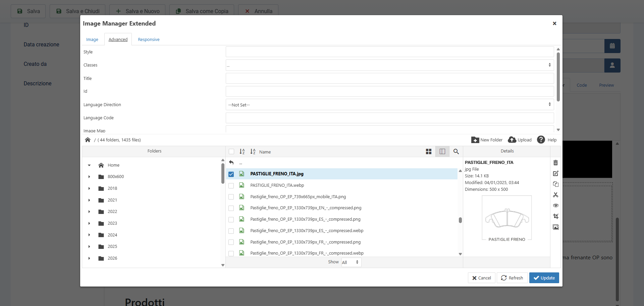Switch to the Responsive tab
The image size is (644, 306).
tap(149, 40)
